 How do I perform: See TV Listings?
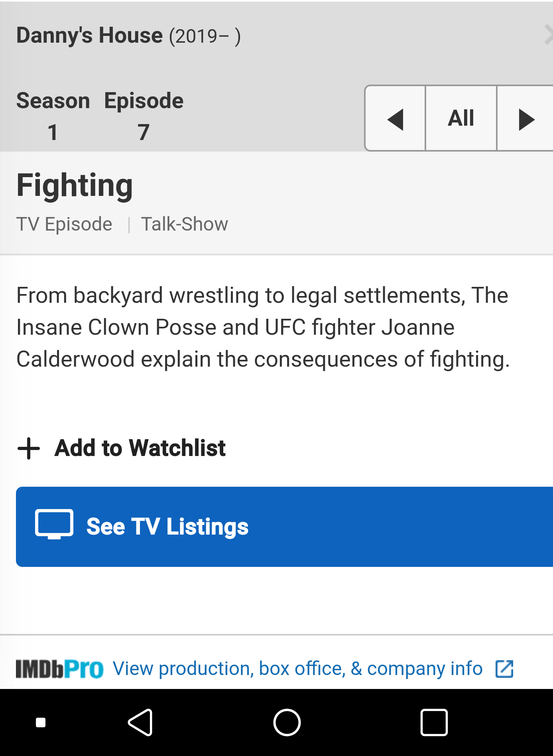[x=167, y=527]
